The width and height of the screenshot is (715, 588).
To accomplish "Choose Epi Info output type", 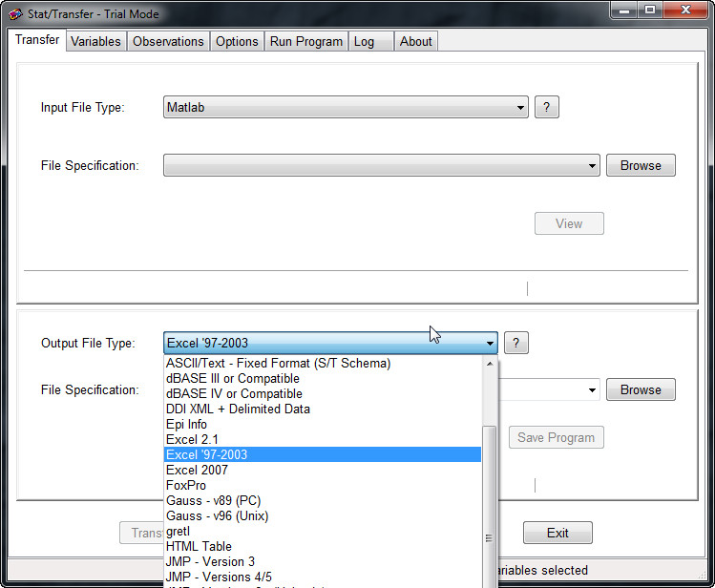I will pyautogui.click(x=323, y=425).
